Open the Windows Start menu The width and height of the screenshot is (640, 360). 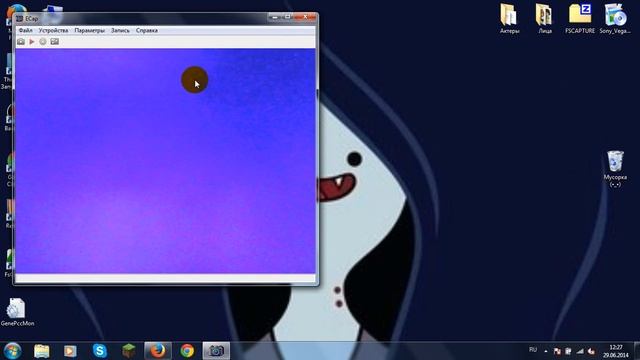pos(12,351)
